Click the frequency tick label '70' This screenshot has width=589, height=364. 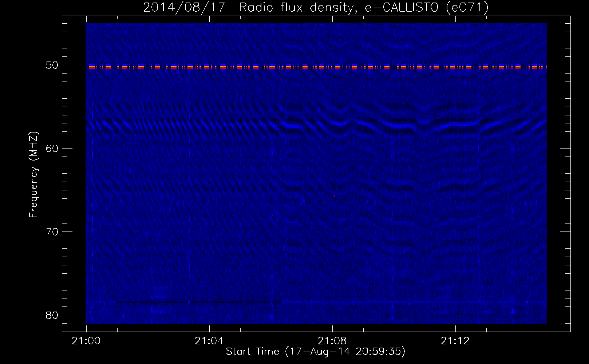(x=52, y=232)
